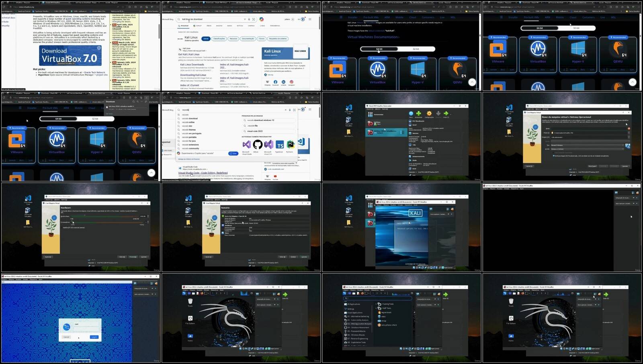The image size is (643, 364).
Task: Click the TypeScript icon in vscode suggestions
Action: click(280, 145)
